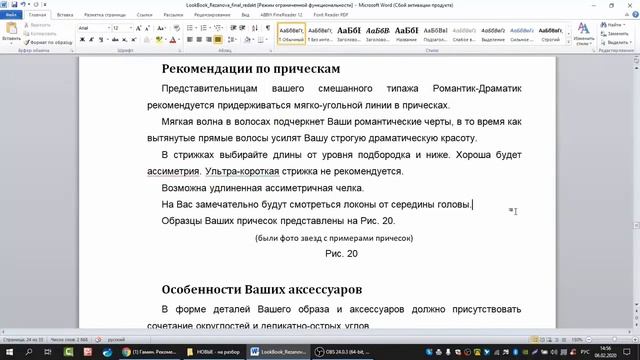640x360 pixels.
Task: Switch to the Вставка tab
Action: tap(65, 15)
